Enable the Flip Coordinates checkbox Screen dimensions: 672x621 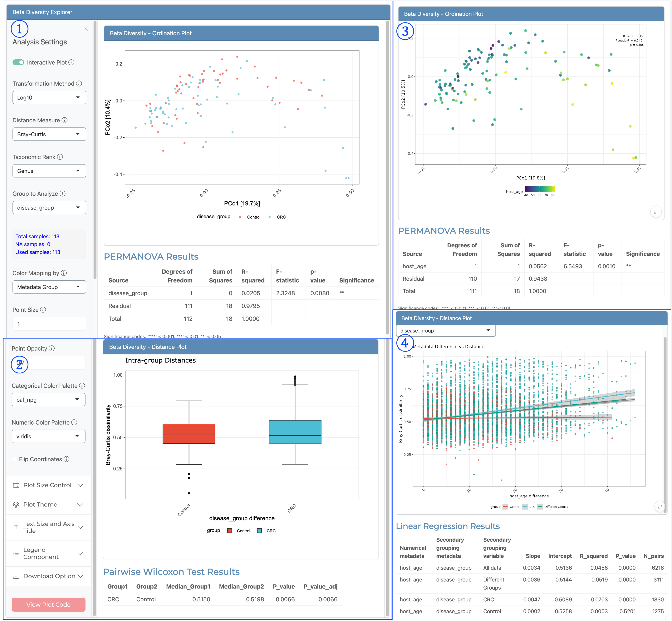pyautogui.click(x=15, y=459)
